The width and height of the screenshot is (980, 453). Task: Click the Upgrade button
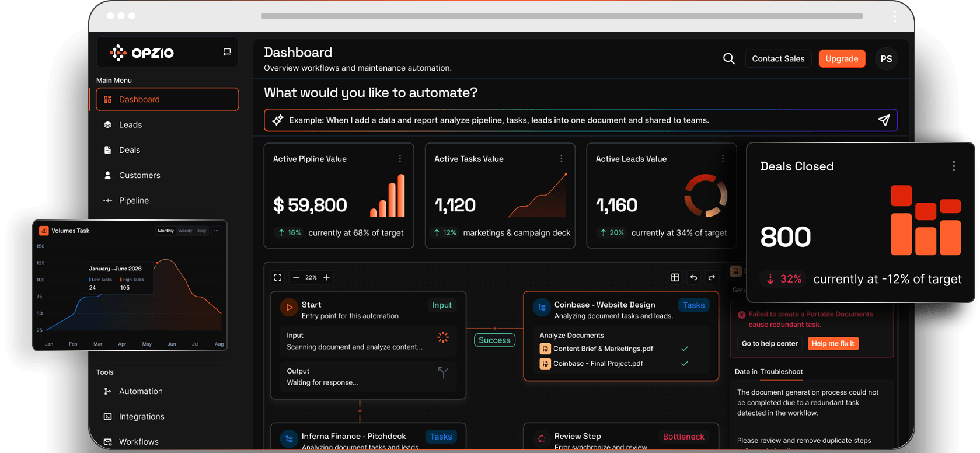tap(842, 58)
